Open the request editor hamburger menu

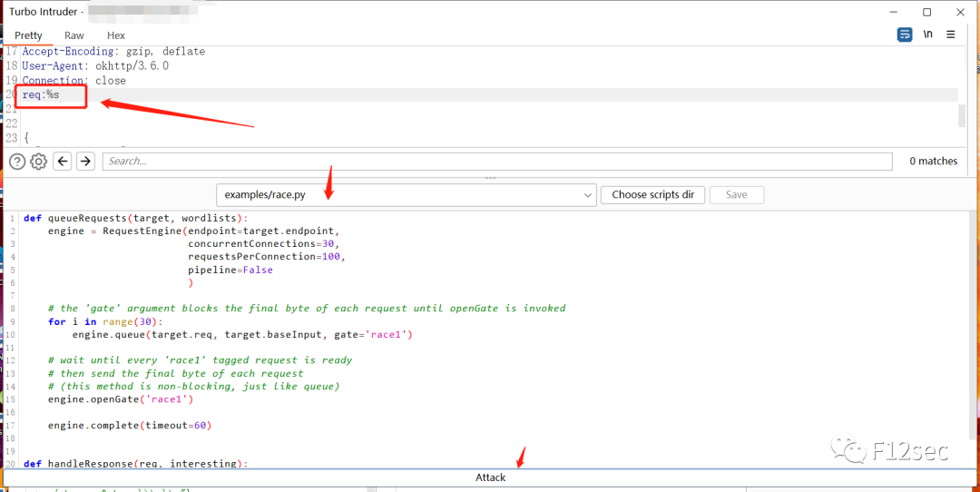click(951, 35)
